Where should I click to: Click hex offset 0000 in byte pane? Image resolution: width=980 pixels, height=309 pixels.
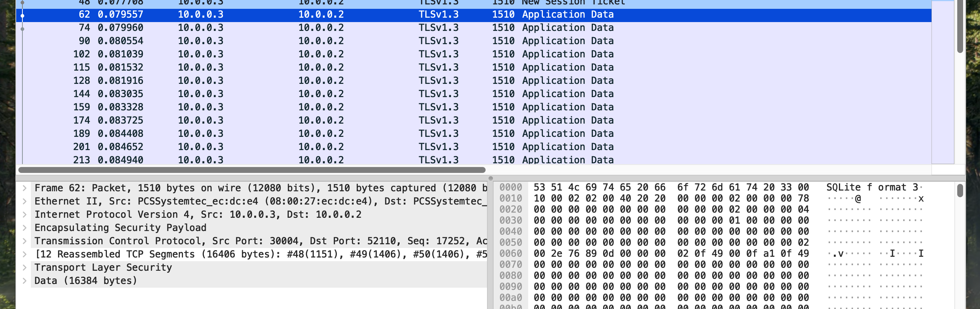[x=511, y=188]
